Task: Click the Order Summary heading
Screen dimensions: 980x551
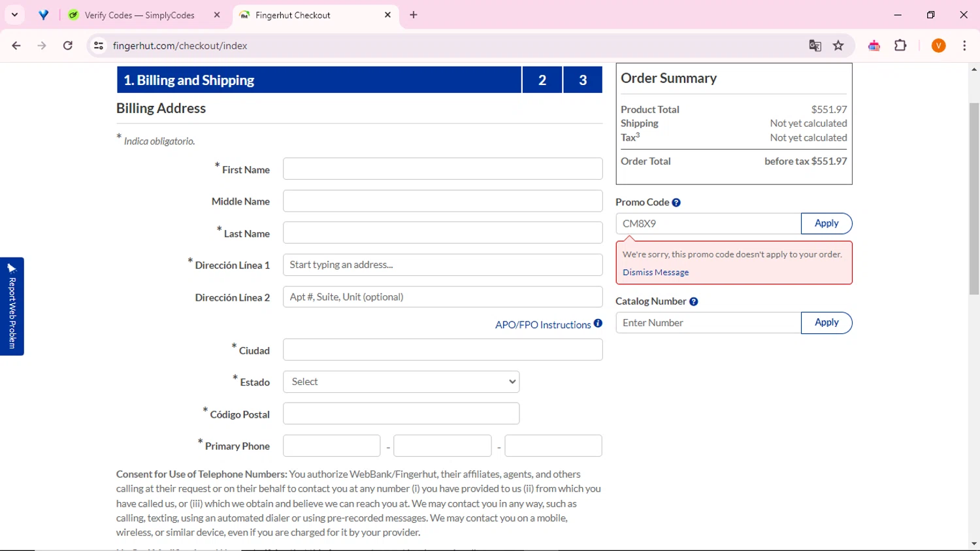Action: (668, 78)
